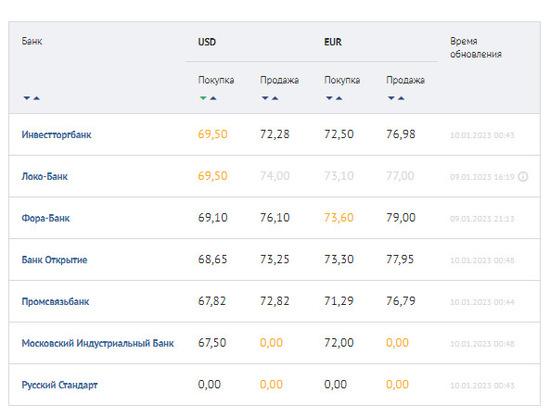This screenshot has width=550, height=418.
Task: Click the info icon in the Локо-Банк row
Action: 523,176
